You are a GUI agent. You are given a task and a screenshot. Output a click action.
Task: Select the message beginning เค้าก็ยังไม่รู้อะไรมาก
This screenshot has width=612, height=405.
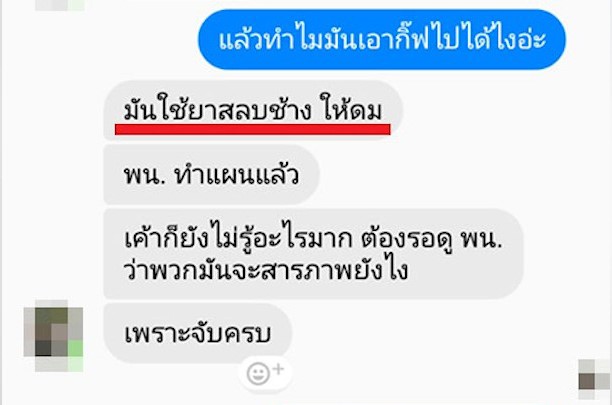point(313,254)
